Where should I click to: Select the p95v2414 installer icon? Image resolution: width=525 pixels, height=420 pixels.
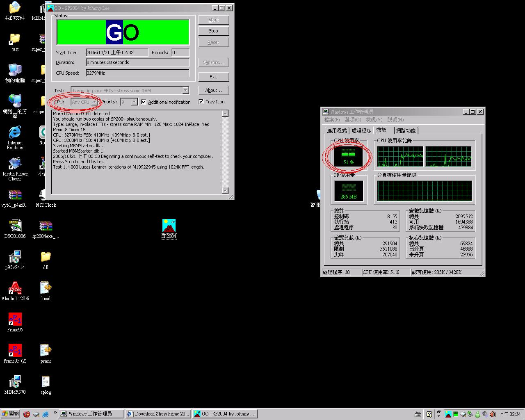(x=15, y=260)
